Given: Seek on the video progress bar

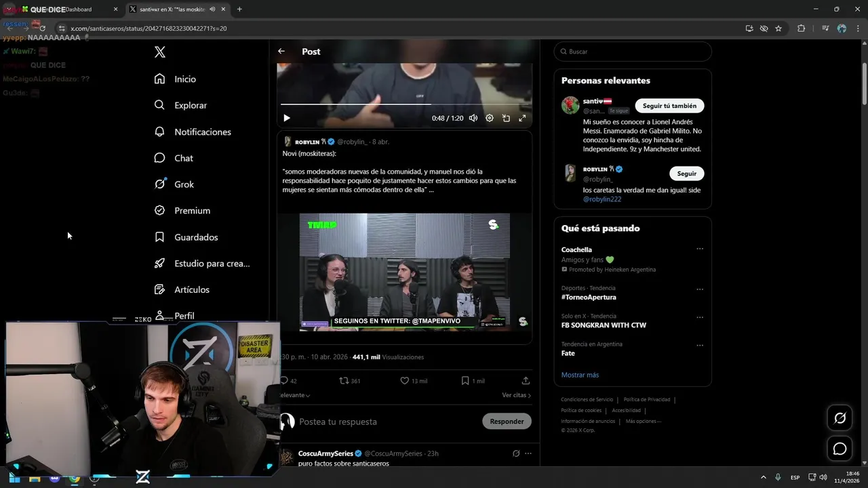Looking at the screenshot, I should (x=404, y=104).
